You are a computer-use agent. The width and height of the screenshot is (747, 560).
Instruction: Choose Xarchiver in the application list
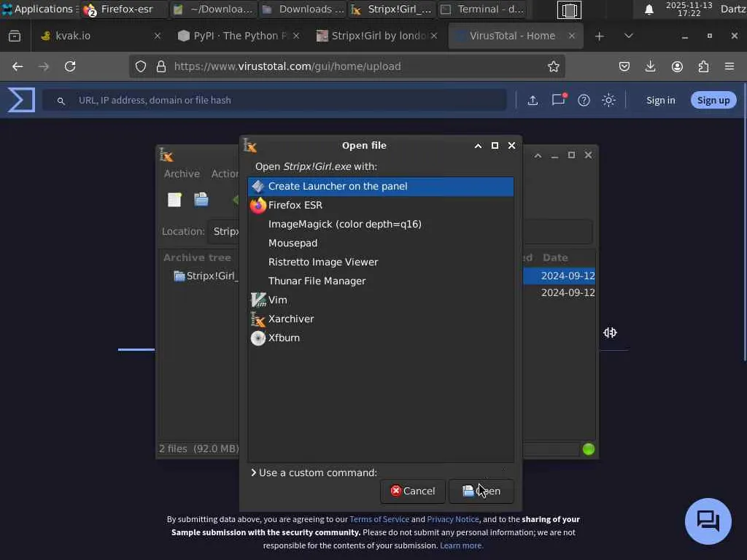[x=381, y=319]
